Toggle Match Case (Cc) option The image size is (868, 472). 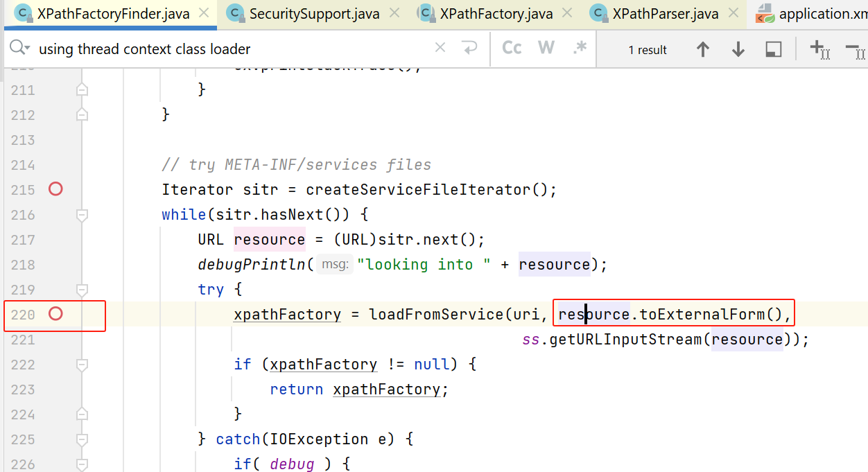[x=512, y=48]
